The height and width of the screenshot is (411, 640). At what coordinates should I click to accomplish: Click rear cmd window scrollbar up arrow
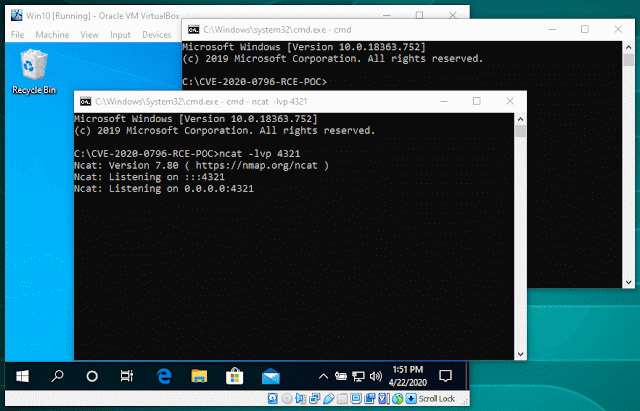[629, 47]
